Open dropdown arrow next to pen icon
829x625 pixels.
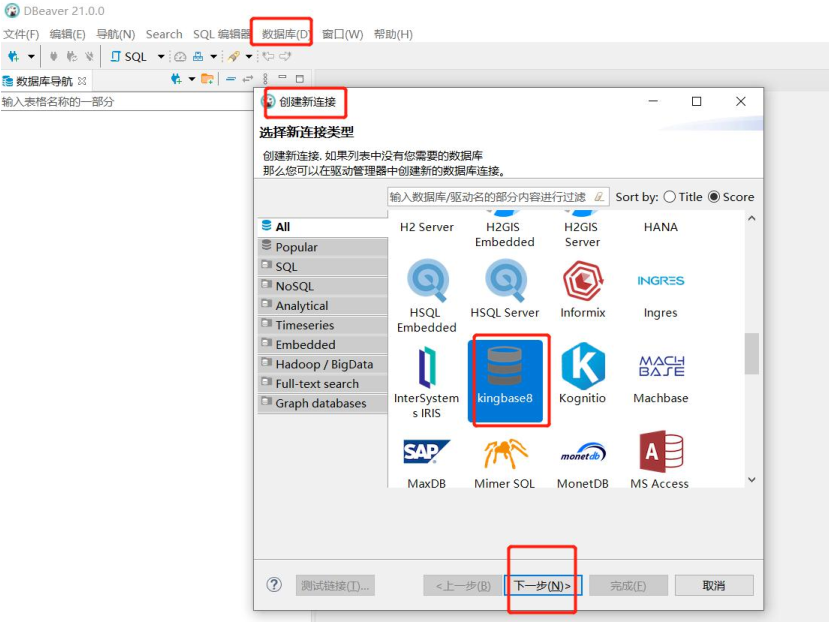(248, 57)
